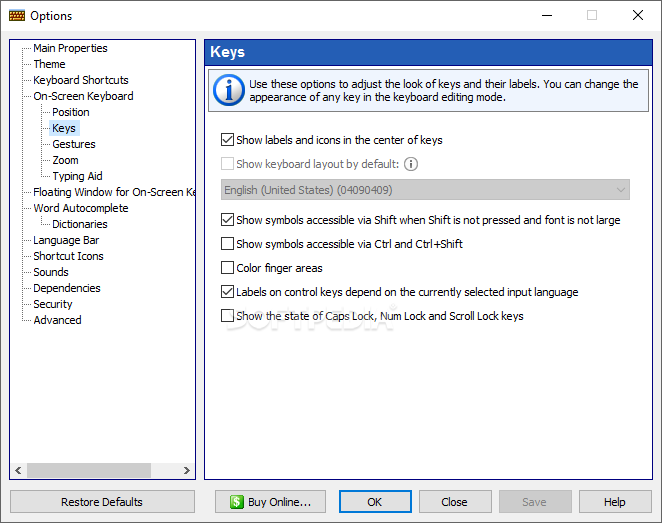The image size is (662, 523).
Task: Click the tree scrollbar right arrow
Action: [186, 471]
